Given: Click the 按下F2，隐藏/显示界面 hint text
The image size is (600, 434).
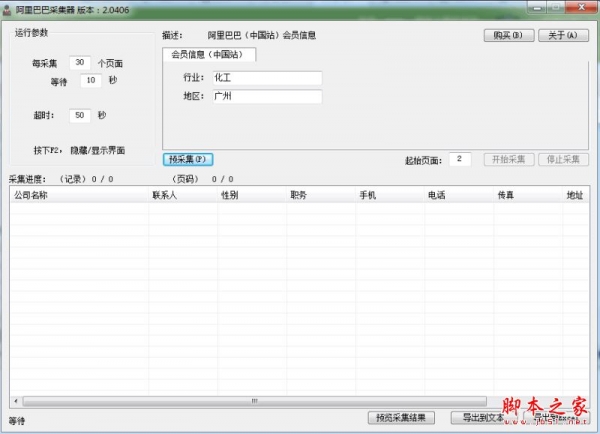Looking at the screenshot, I should point(79,150).
